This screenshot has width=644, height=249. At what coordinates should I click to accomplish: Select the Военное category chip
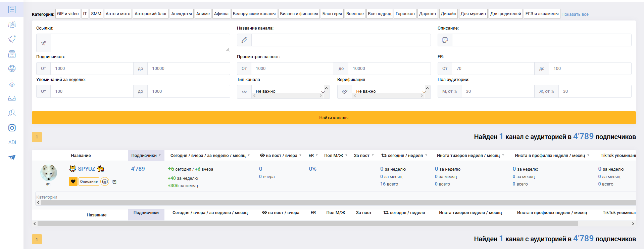coord(355,14)
